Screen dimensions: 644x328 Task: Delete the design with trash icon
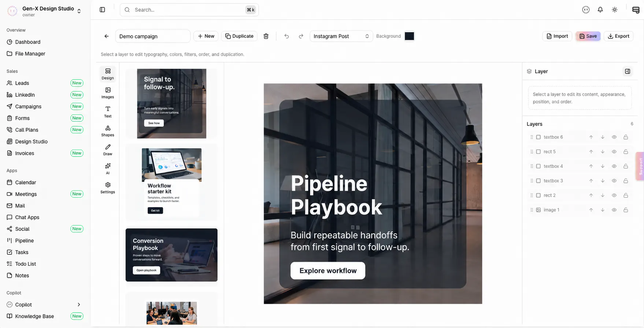[266, 36]
